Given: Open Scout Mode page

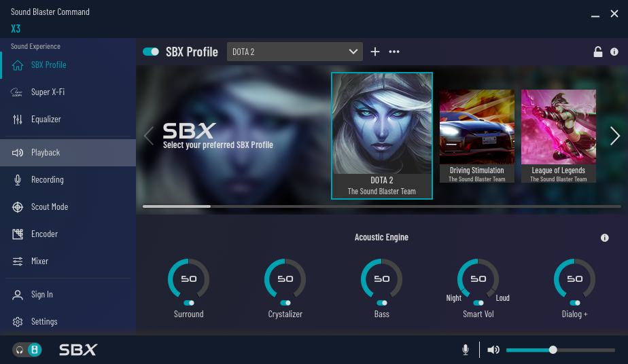Looking at the screenshot, I should [68, 207].
